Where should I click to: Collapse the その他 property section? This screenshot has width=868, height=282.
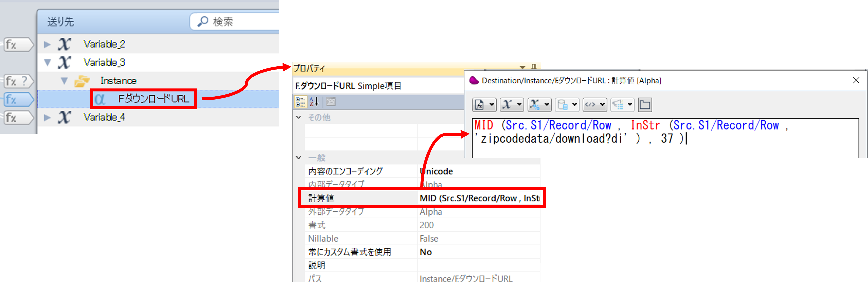[x=298, y=117]
